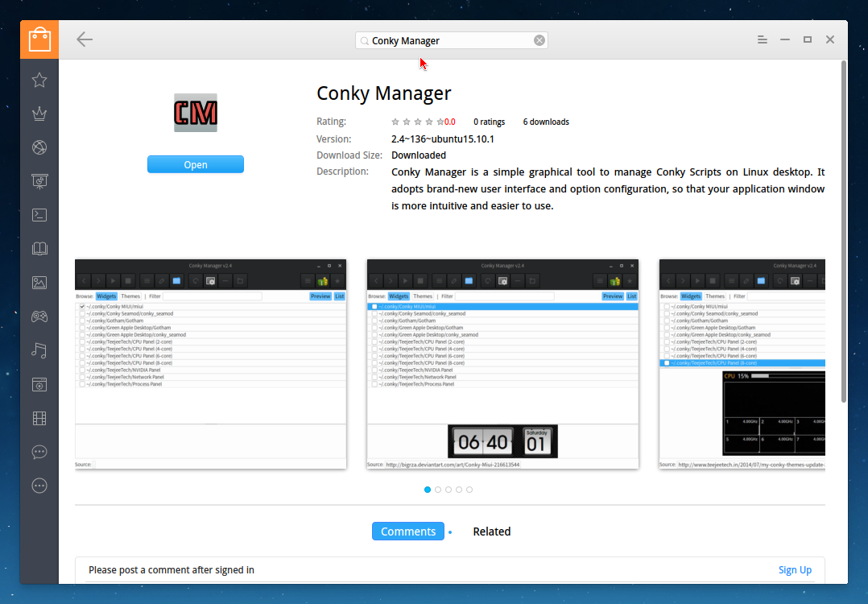Select the third screenshot carousel dot
The width and height of the screenshot is (868, 604).
tap(448, 490)
